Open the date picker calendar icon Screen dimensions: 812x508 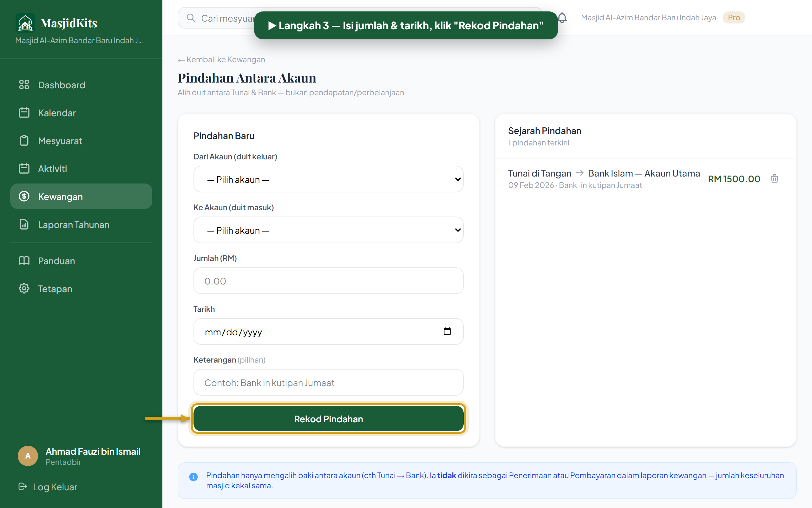tap(447, 331)
